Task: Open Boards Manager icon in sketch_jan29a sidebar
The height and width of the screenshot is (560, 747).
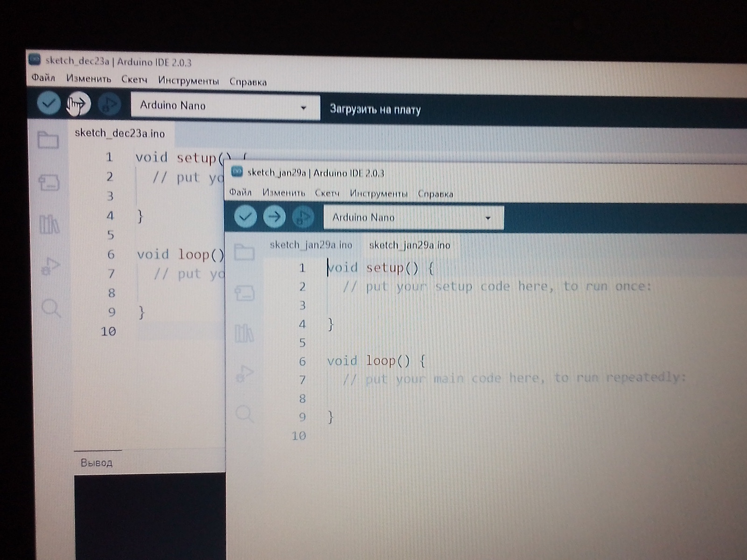Action: (x=245, y=293)
